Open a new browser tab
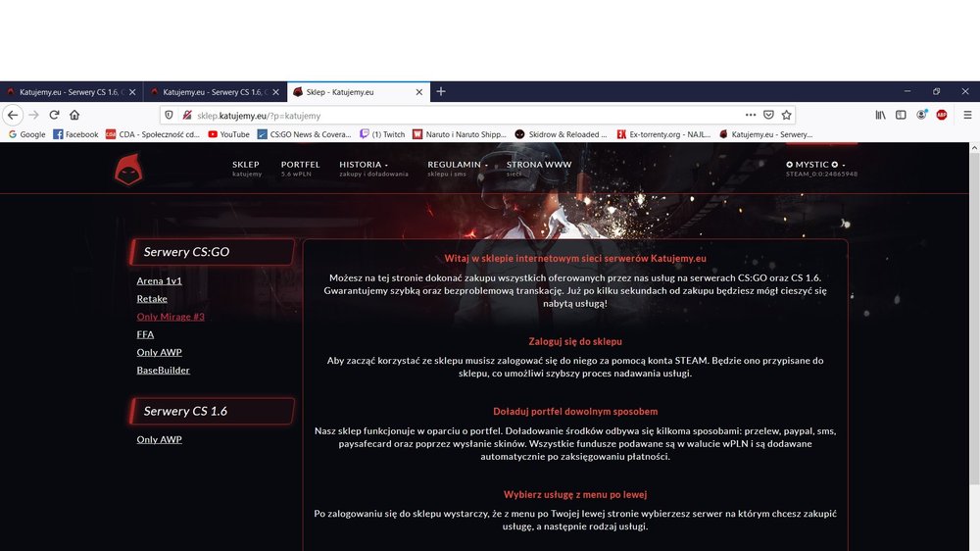 point(441,92)
